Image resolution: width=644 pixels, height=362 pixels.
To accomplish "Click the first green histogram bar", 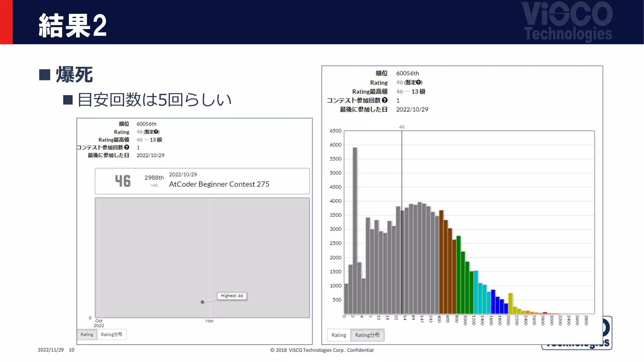I will tap(458, 275).
